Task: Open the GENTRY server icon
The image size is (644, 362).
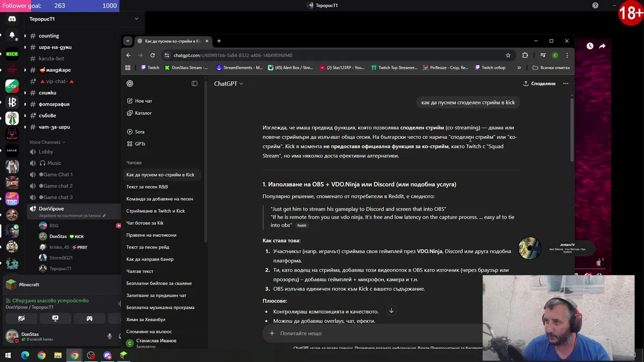Action: click(x=12, y=183)
